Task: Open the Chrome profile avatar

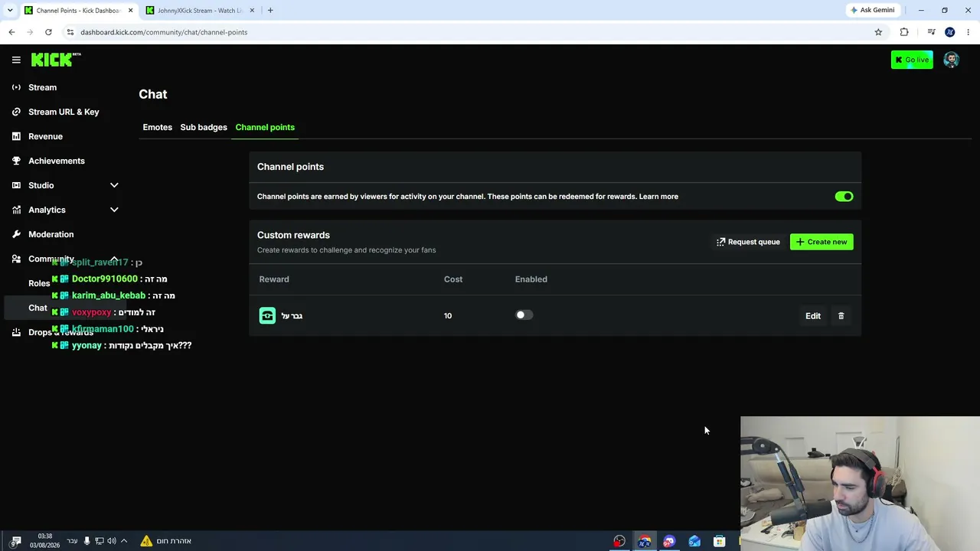Action: click(949, 32)
